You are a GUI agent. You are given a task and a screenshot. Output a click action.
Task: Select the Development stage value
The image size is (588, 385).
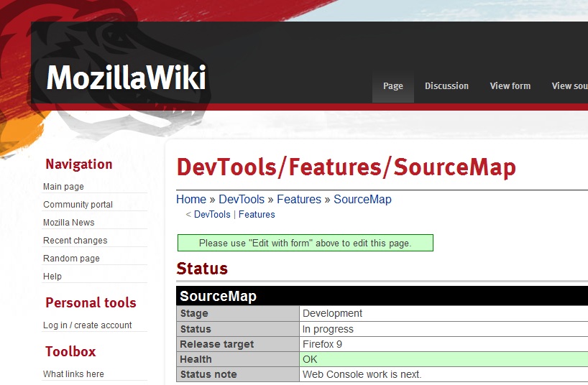tap(332, 313)
